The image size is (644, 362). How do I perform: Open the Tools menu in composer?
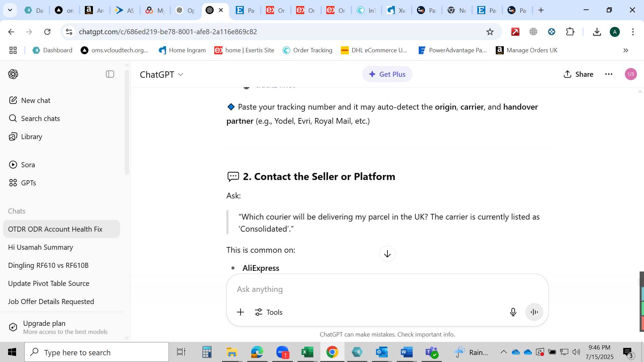pos(269,312)
